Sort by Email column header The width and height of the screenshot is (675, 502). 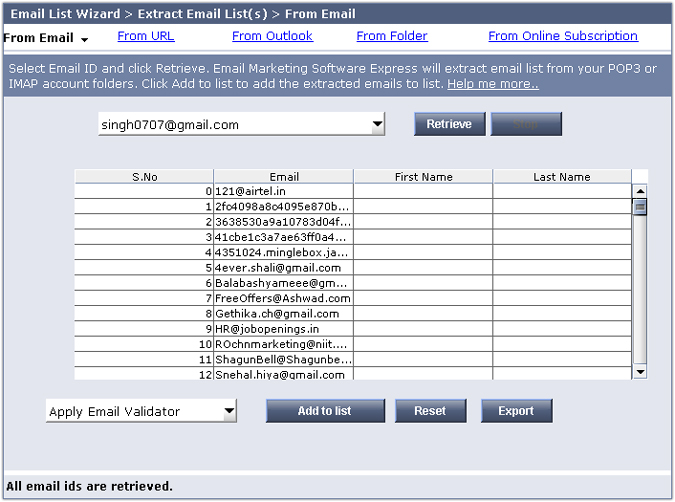(284, 177)
